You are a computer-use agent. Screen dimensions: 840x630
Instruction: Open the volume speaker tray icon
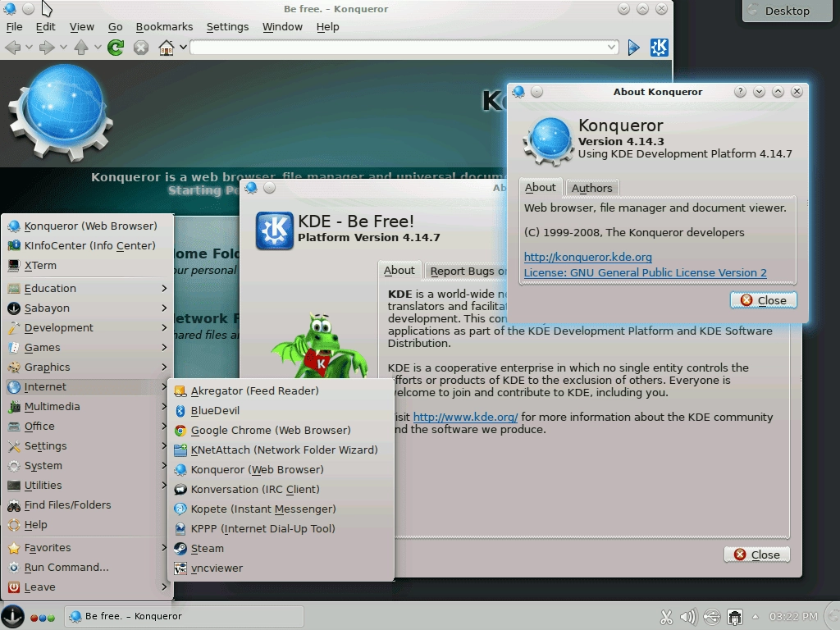688,617
